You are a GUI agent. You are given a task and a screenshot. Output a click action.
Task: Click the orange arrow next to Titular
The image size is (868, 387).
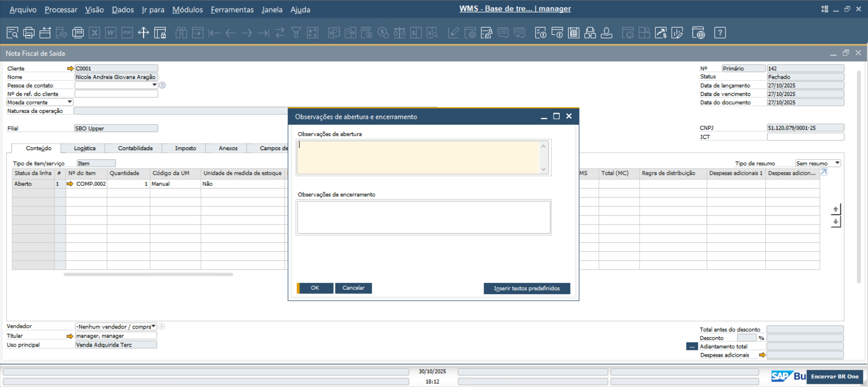click(70, 336)
